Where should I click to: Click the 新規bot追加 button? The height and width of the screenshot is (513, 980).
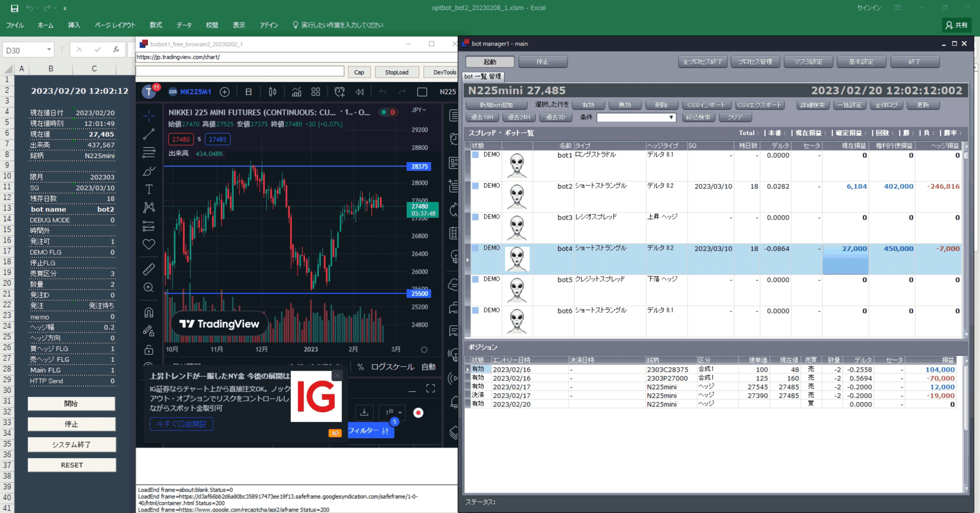[496, 105]
